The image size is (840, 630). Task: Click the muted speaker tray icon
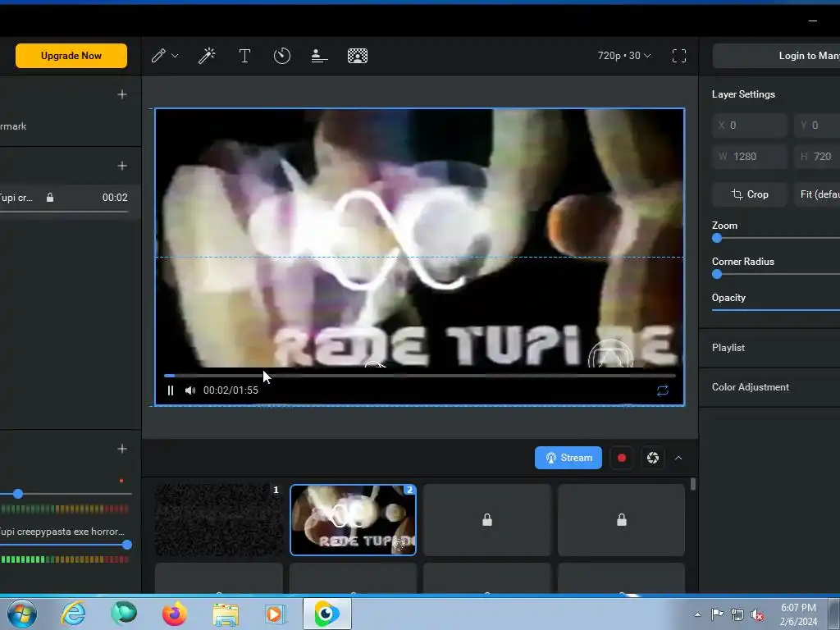pyautogui.click(x=757, y=615)
